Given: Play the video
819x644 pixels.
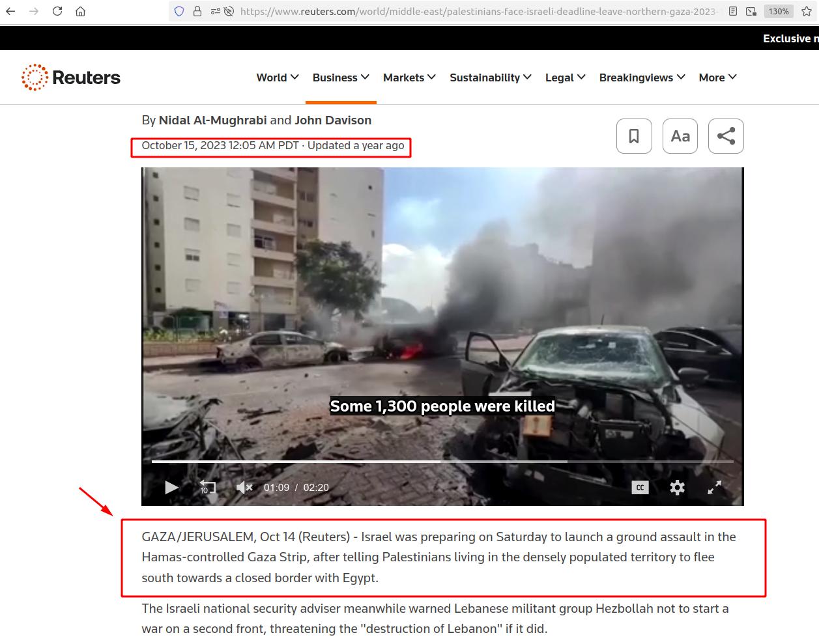Looking at the screenshot, I should [x=171, y=488].
